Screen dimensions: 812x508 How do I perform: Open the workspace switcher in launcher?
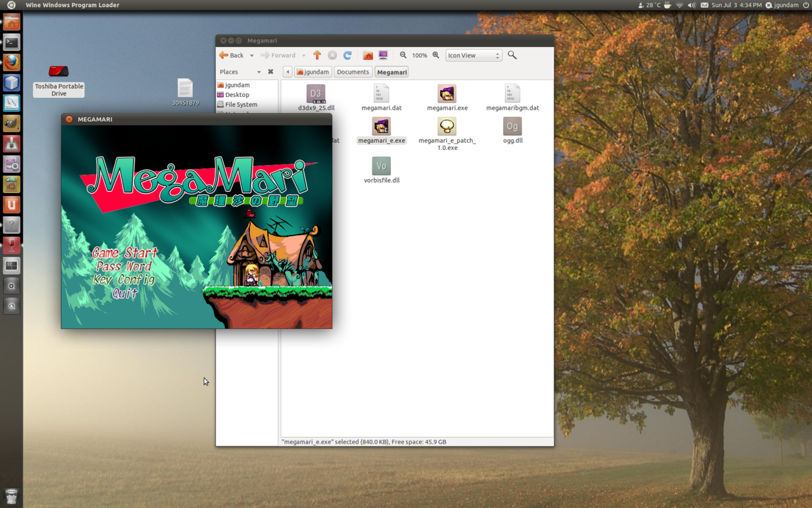[11, 265]
